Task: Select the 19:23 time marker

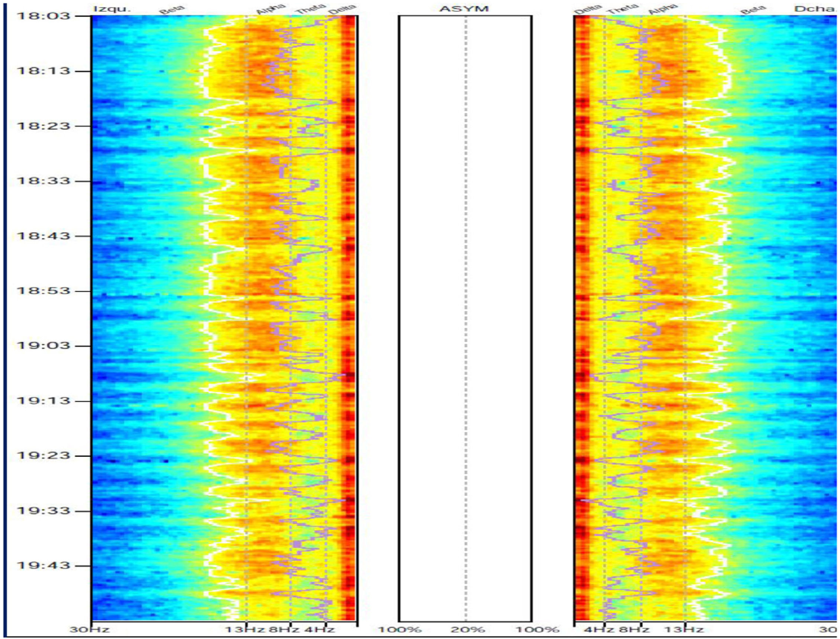Action: point(44,456)
